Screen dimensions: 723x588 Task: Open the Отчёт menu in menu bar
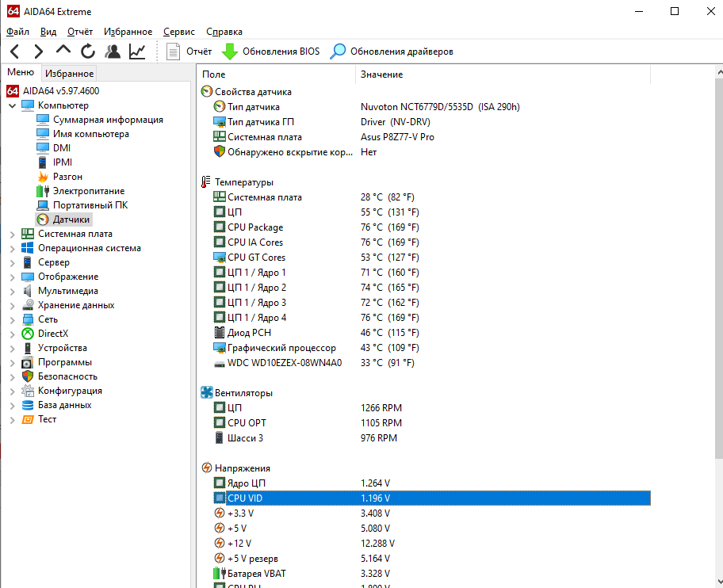(80, 32)
